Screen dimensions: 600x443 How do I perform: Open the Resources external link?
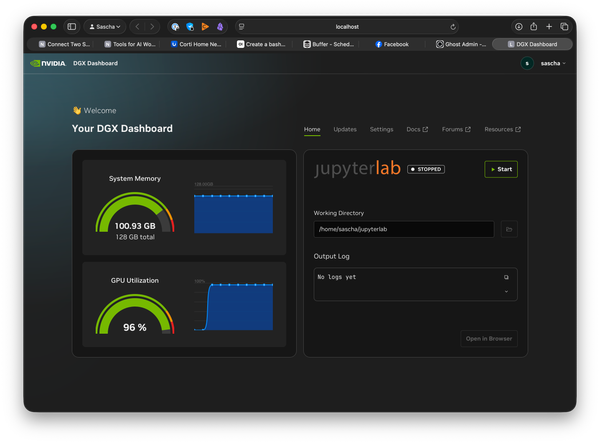tap(502, 129)
